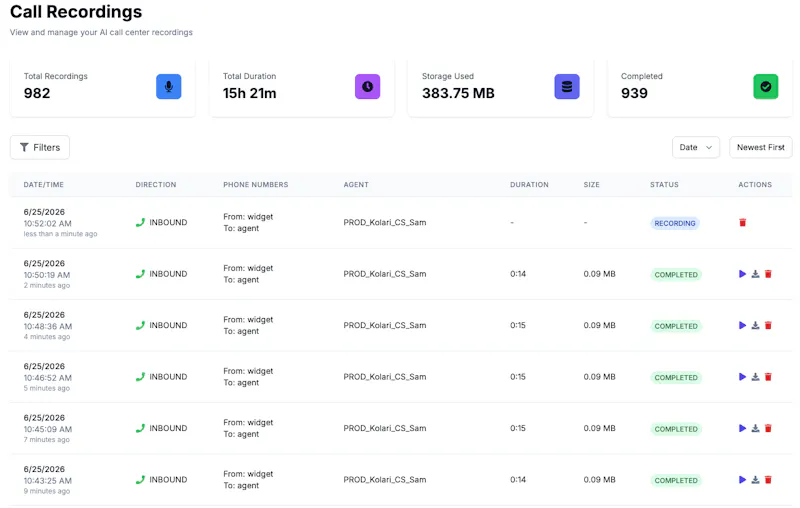Click the database icon in Storage Used card
This screenshot has height=508, width=800.
(567, 87)
